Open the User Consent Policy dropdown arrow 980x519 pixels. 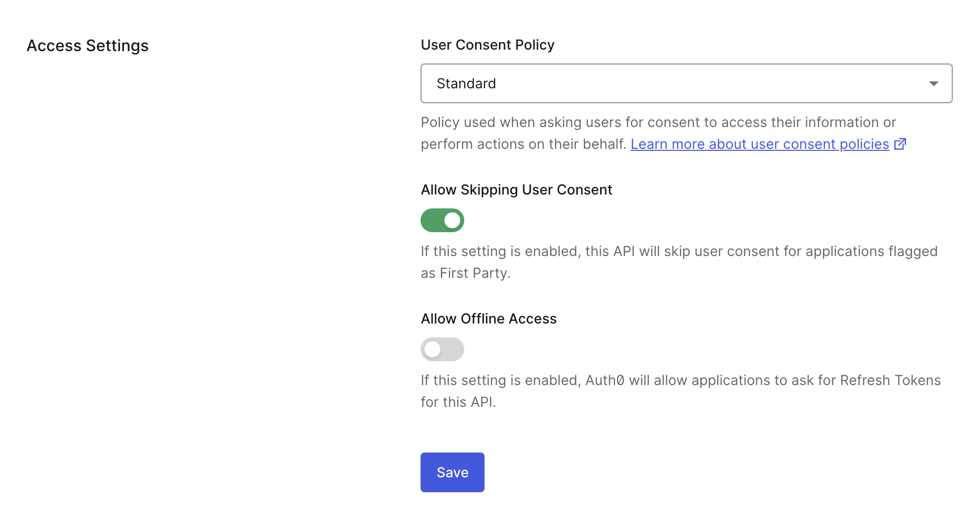[934, 83]
